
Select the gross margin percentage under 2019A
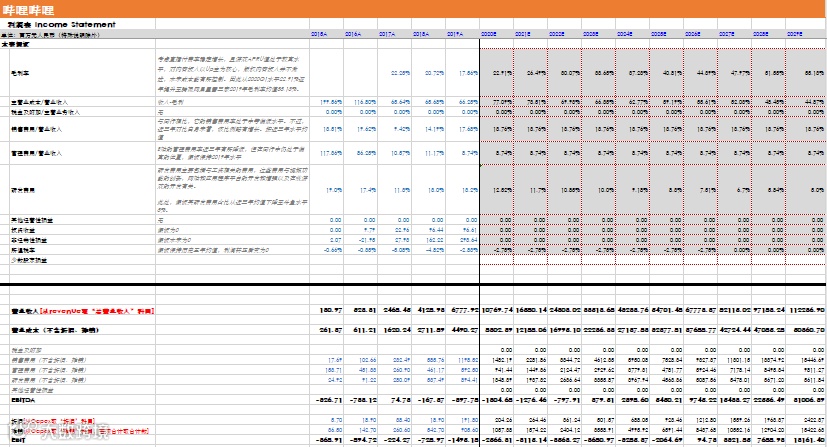click(x=463, y=73)
